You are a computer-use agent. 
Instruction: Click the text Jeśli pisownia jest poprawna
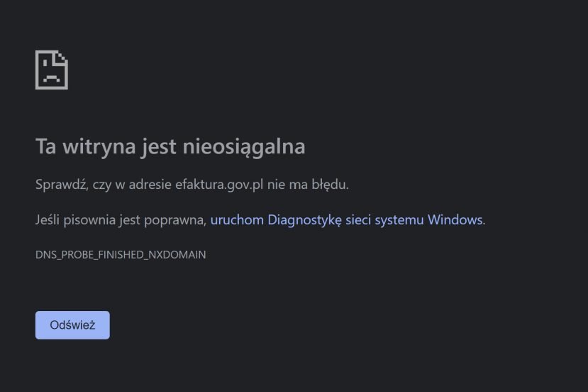point(121,219)
